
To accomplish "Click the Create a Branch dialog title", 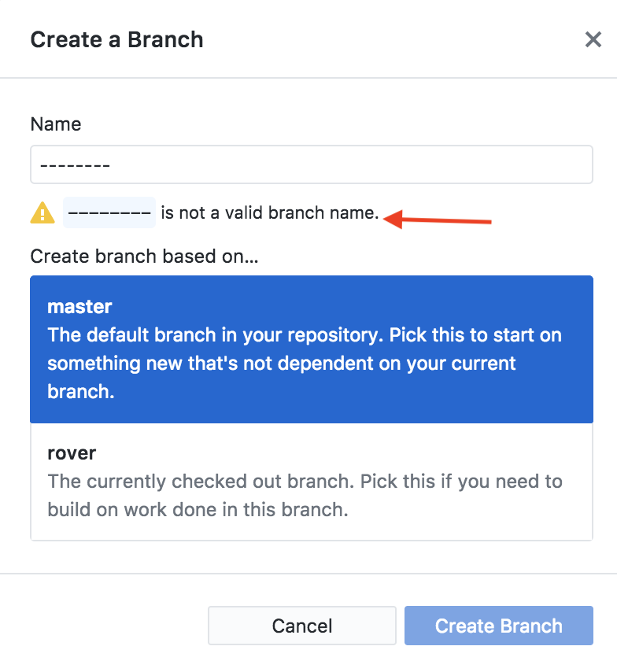I will point(116,39).
